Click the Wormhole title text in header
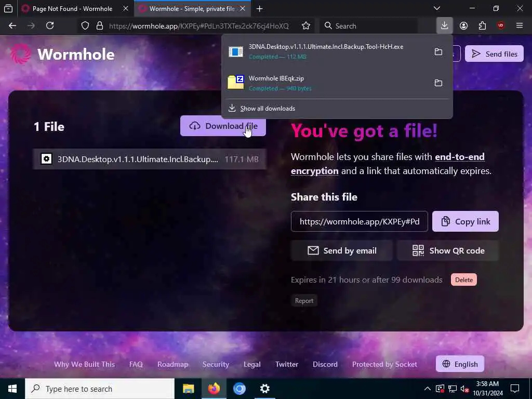 (76, 54)
